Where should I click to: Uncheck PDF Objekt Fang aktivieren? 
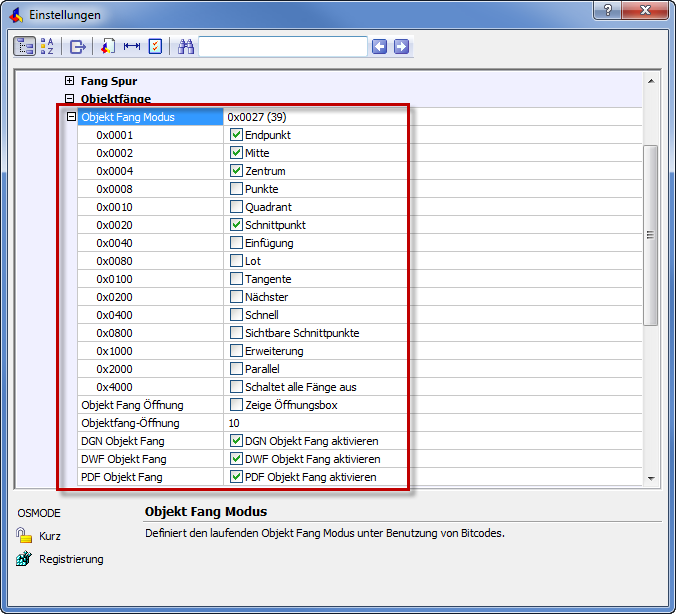pos(236,477)
